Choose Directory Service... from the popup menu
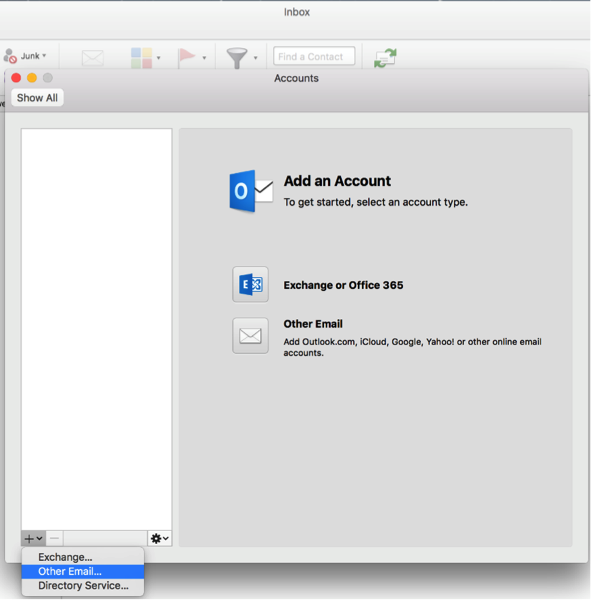Screen dimensions: 591x600 point(83,585)
